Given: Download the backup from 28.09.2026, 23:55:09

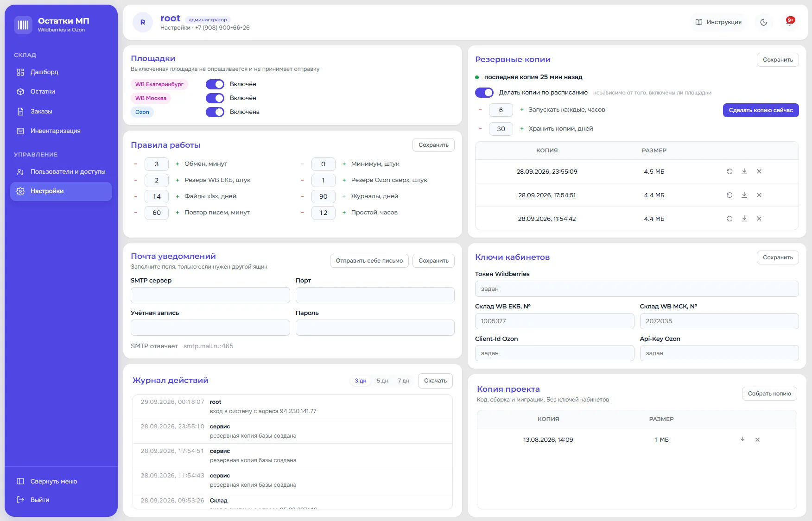Looking at the screenshot, I should pos(744,171).
